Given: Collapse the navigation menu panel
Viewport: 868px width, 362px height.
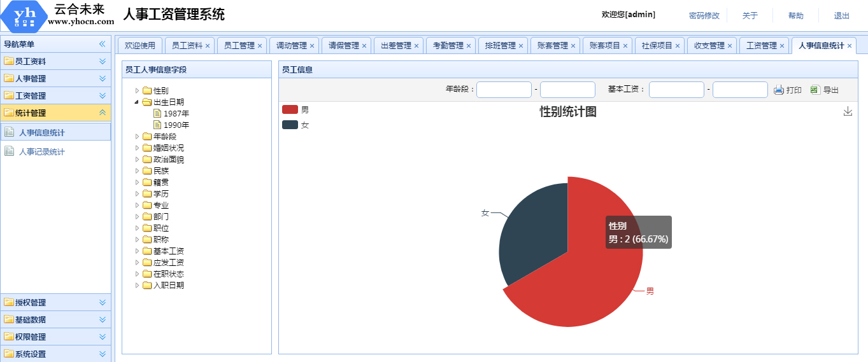Looking at the screenshot, I should coord(102,44).
